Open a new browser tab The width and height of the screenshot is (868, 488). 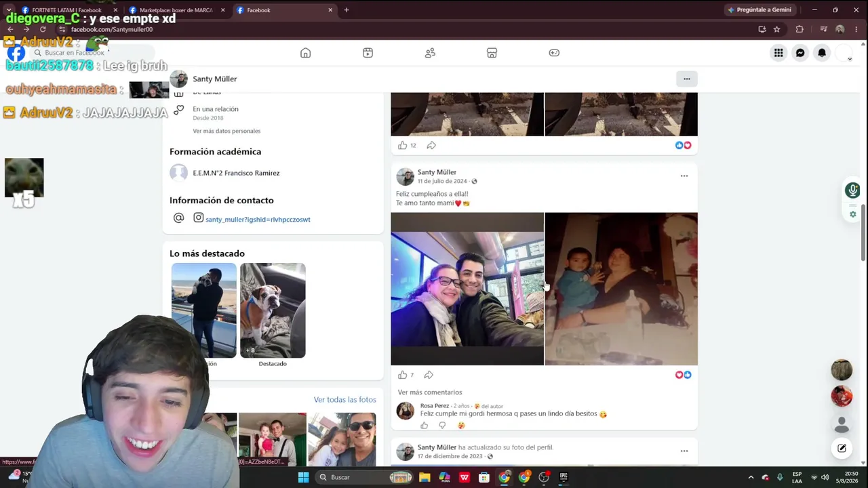point(347,10)
